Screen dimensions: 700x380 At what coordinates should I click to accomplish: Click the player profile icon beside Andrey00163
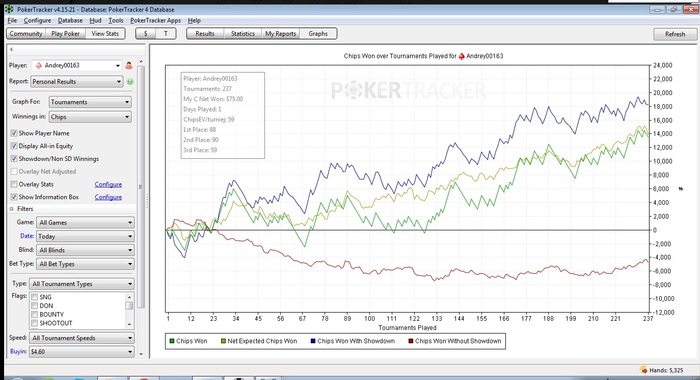point(129,66)
